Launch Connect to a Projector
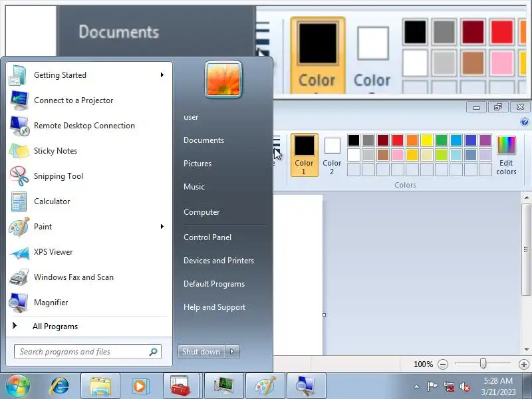The width and height of the screenshot is (532, 399). pos(88,100)
